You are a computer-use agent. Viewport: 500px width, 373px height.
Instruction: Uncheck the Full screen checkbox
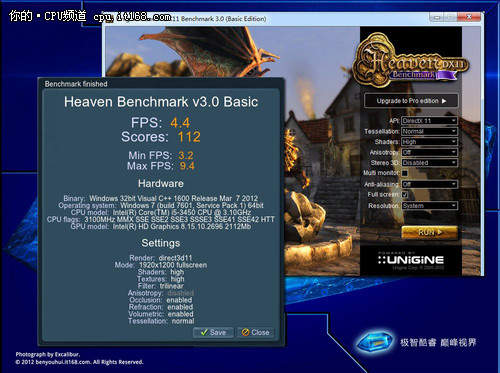coord(405,194)
